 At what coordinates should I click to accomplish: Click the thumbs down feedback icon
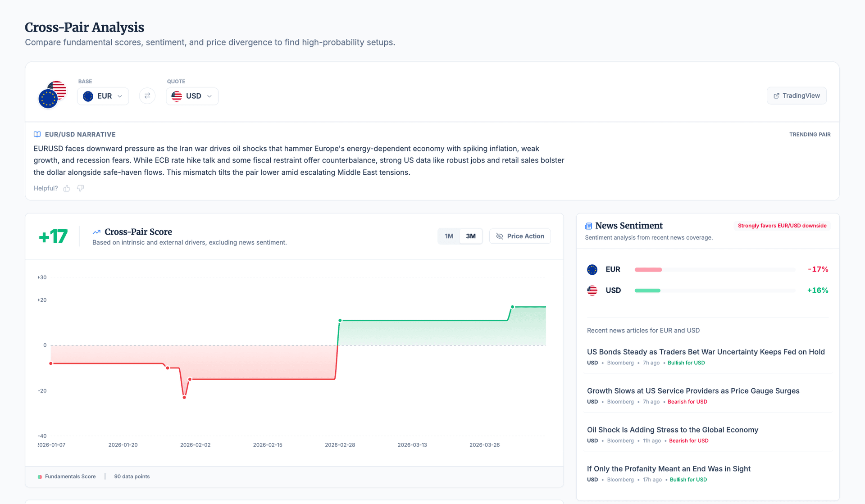[81, 188]
